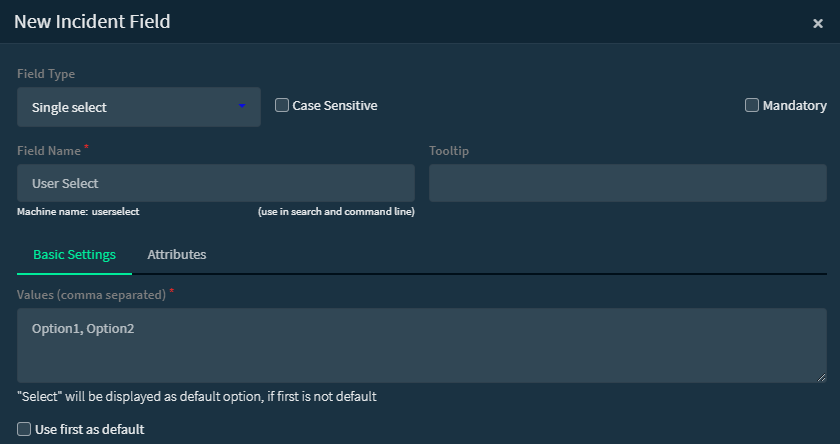The height and width of the screenshot is (444, 840).
Task: Click the dialog title New Incident Field
Action: click(x=92, y=22)
